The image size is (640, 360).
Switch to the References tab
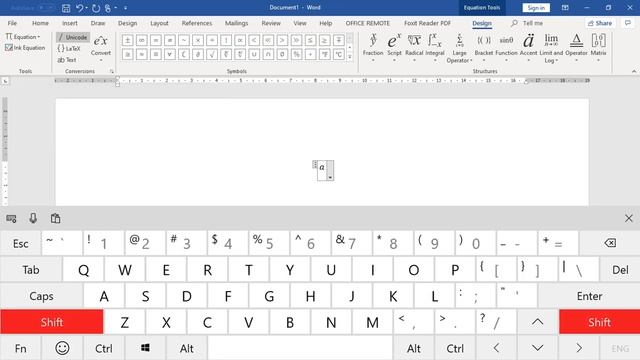click(x=197, y=23)
